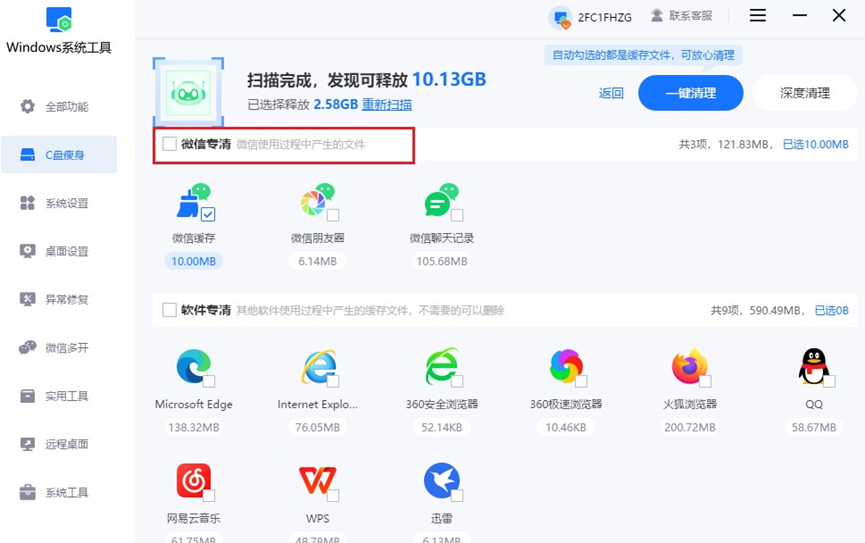Click the 6.14MB size badge
Image resolution: width=865 pixels, height=543 pixels.
(x=318, y=261)
